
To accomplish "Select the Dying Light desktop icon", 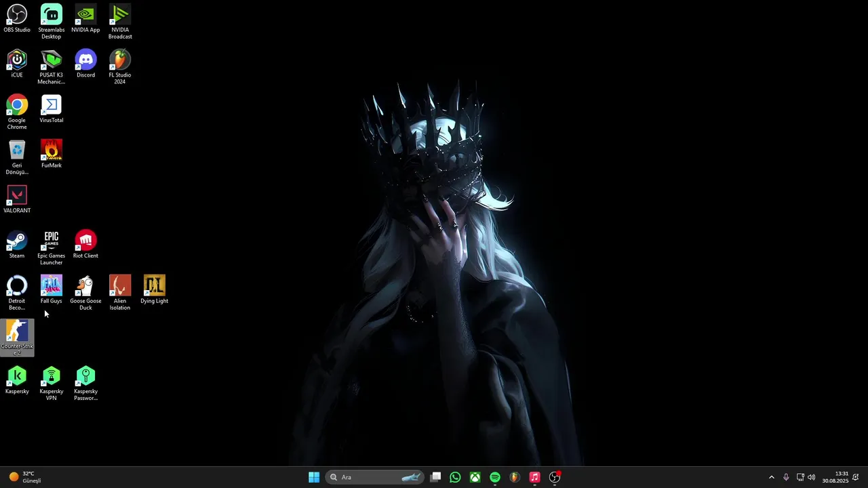I will (155, 290).
